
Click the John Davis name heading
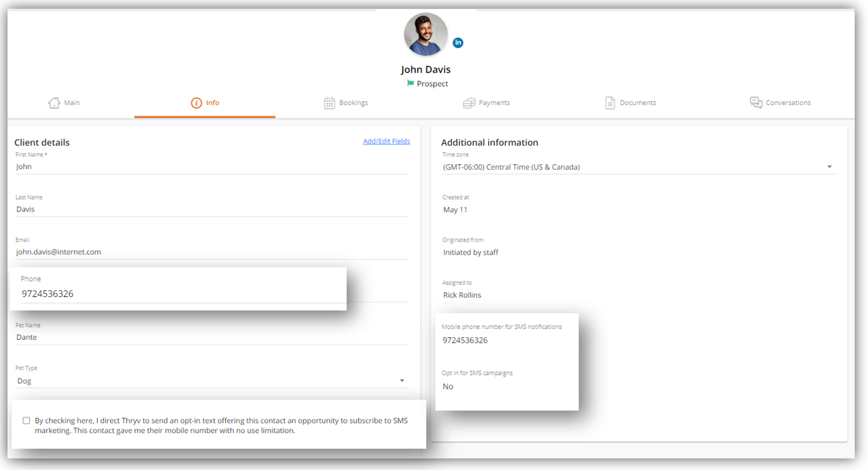point(426,70)
